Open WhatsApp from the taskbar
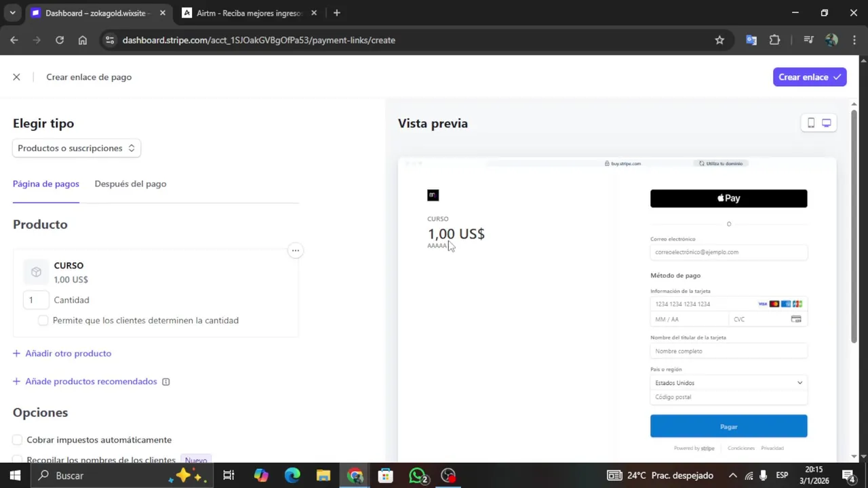 tap(418, 476)
